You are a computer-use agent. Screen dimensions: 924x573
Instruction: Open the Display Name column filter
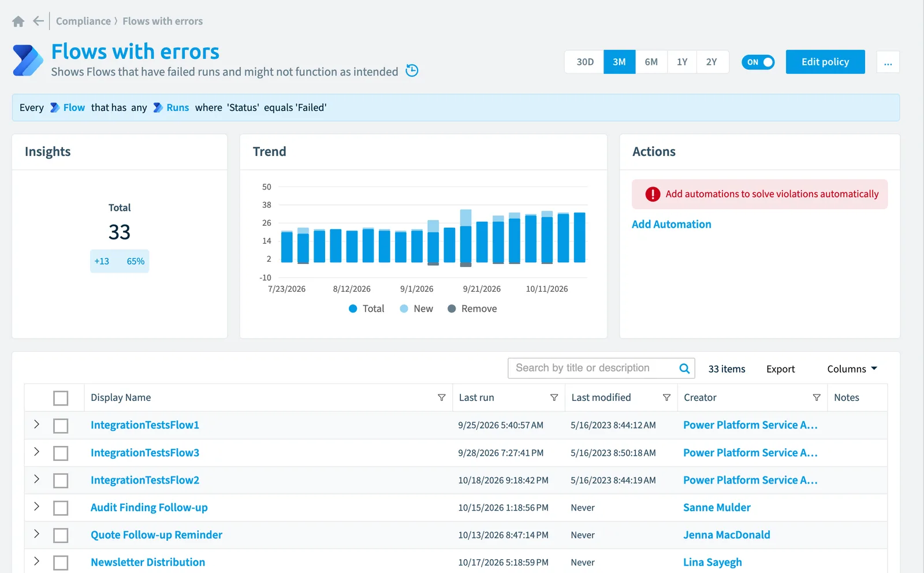tap(442, 397)
